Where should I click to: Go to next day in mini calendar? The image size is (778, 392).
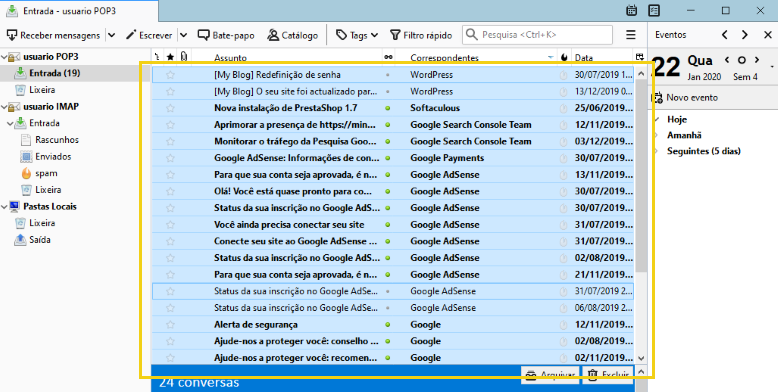tap(757, 60)
